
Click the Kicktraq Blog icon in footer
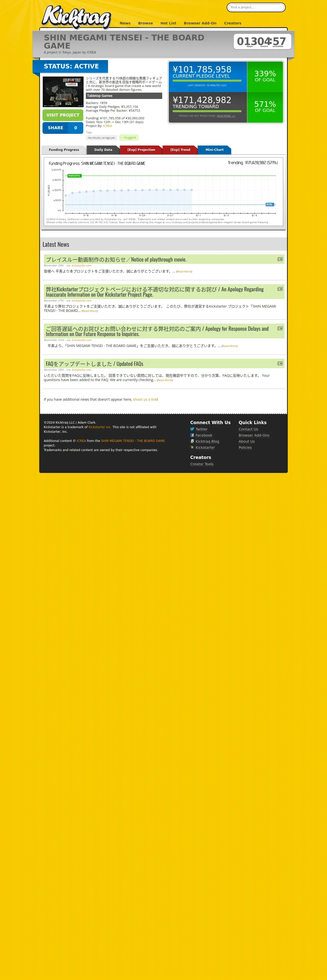coord(192,441)
